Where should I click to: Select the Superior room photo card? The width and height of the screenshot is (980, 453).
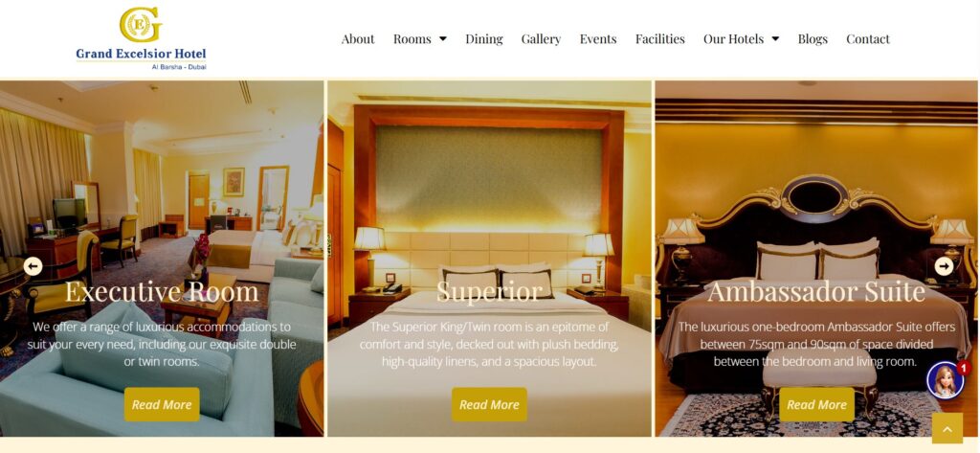[x=489, y=259]
